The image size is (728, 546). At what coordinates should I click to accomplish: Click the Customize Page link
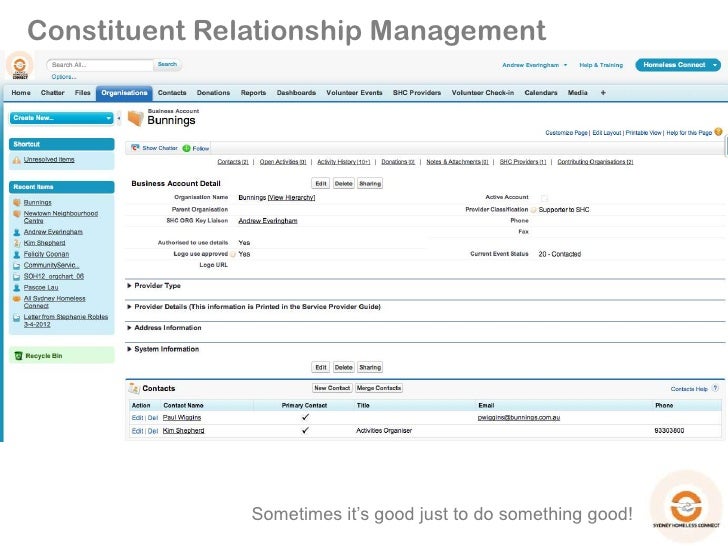point(566,133)
